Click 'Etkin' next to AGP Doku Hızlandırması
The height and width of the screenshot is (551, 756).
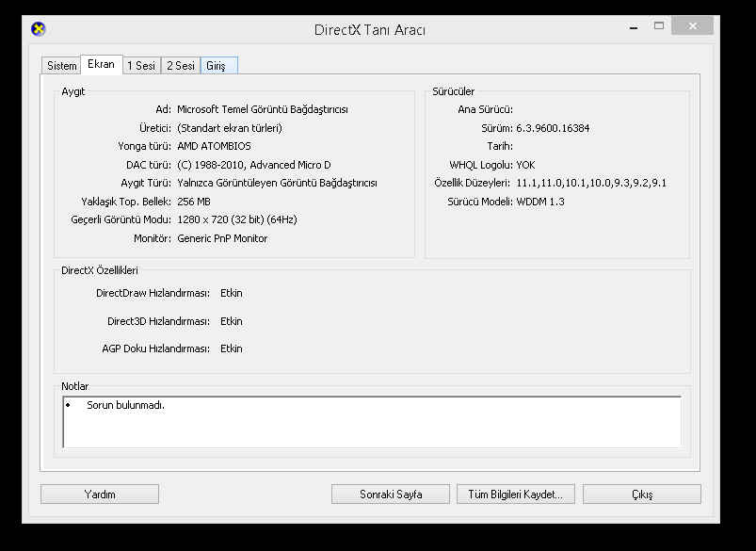pos(232,348)
